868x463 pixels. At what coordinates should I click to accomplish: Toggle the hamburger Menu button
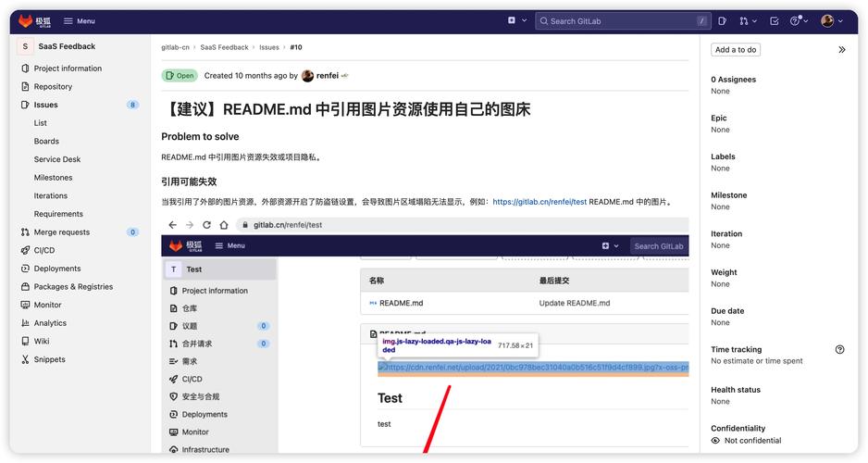(x=80, y=20)
